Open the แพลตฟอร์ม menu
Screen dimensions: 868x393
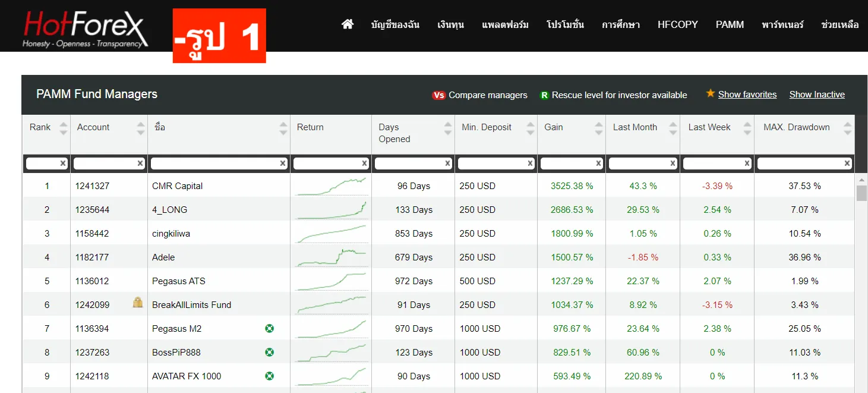[x=505, y=25]
